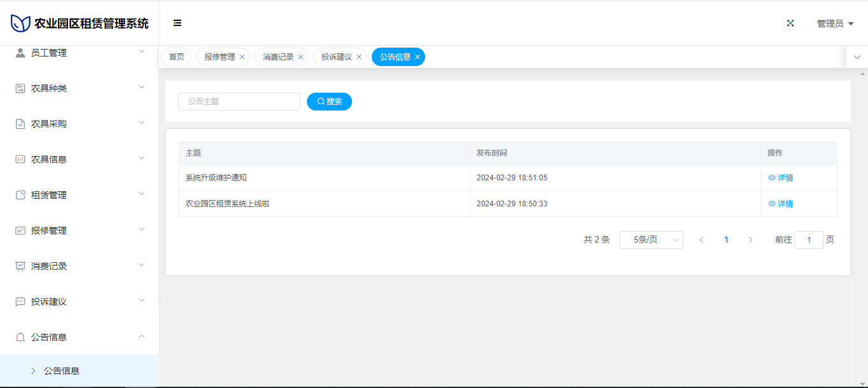
Task: Go to the previous page arrow
Action: pos(702,240)
